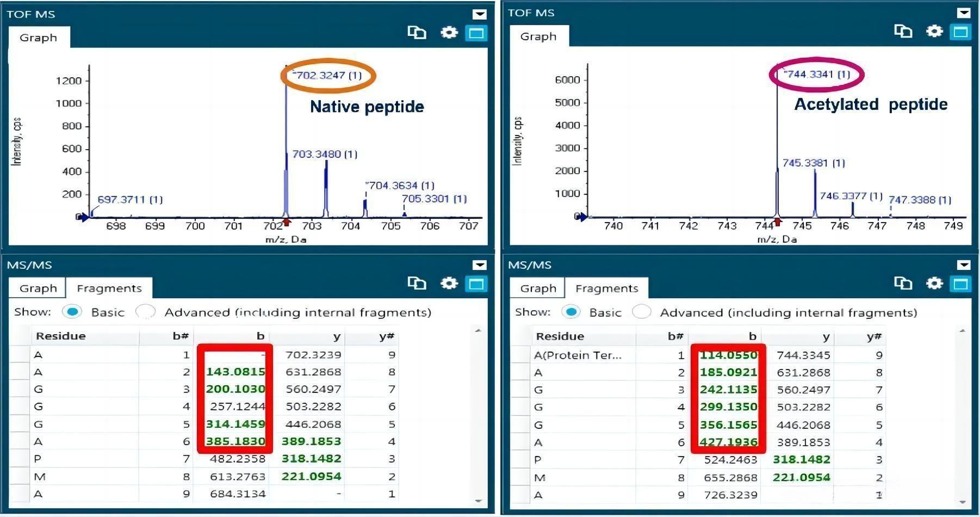Click y column header in native fragments table
980x517 pixels.
[x=307, y=336]
